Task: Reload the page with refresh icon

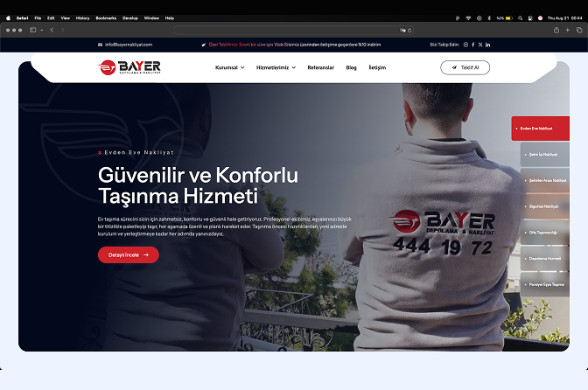Action: 409,30
